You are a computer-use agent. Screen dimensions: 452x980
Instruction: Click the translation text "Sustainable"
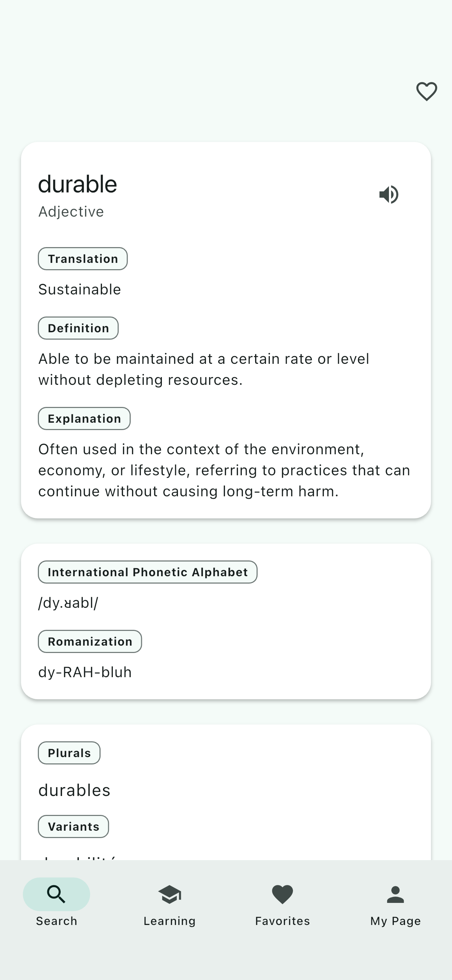click(80, 290)
